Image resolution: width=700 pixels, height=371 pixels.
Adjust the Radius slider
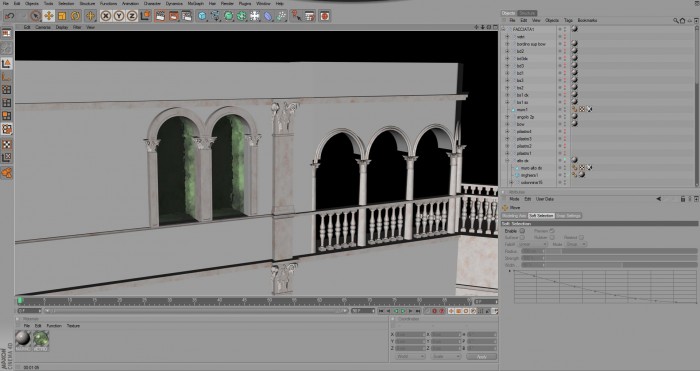click(609, 251)
